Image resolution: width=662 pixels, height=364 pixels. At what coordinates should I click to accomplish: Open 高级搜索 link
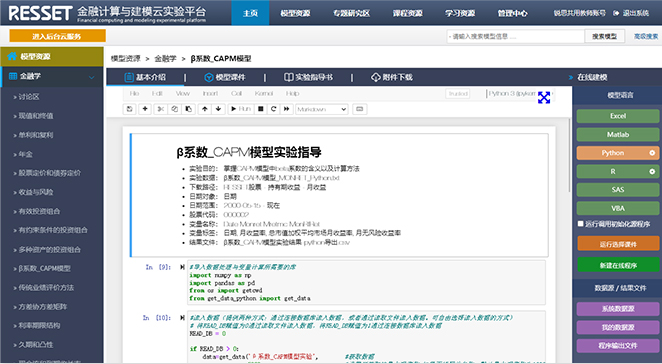click(x=646, y=36)
